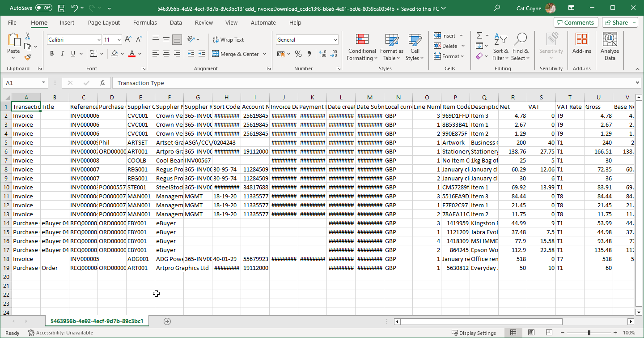Switch to the Formulas tab
The height and width of the screenshot is (338, 644).
(x=145, y=22)
